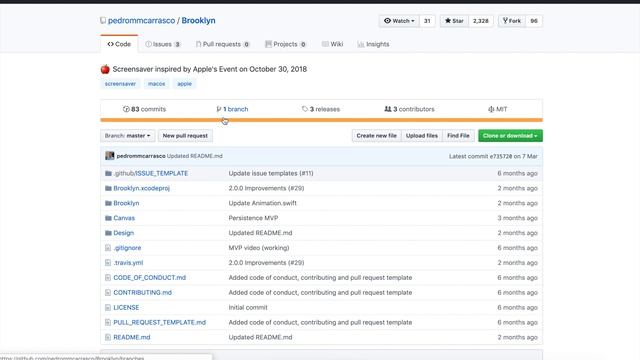Image resolution: width=640 pixels, height=360 pixels.
Task: Click the stargazers count 2,328
Action: pos(480,21)
